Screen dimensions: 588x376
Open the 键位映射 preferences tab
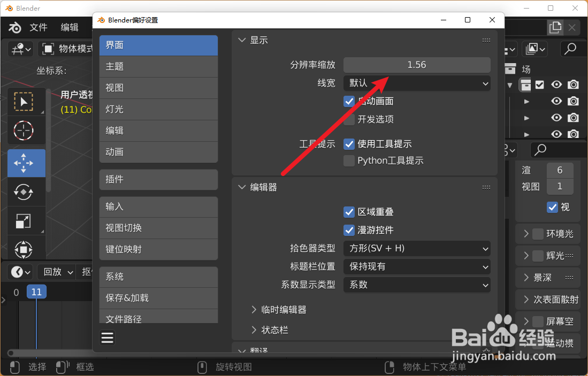158,250
